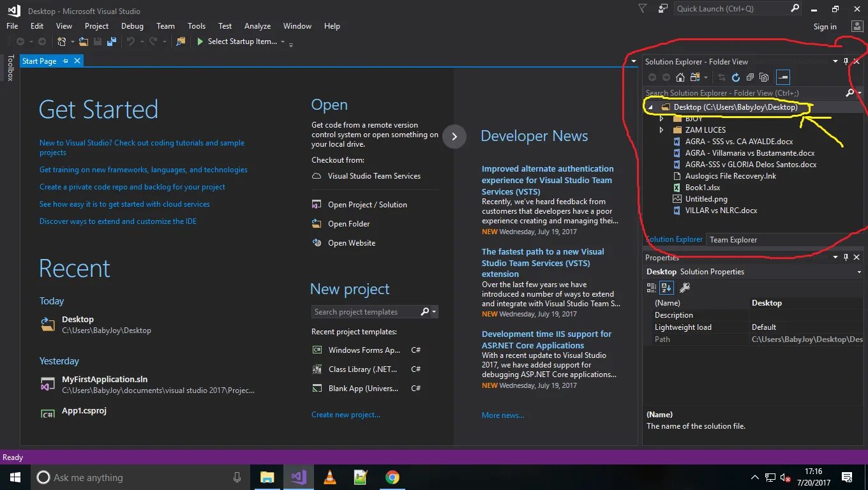Click the Solution Explorer Home icon
Image resolution: width=868 pixels, height=490 pixels.
coord(680,77)
